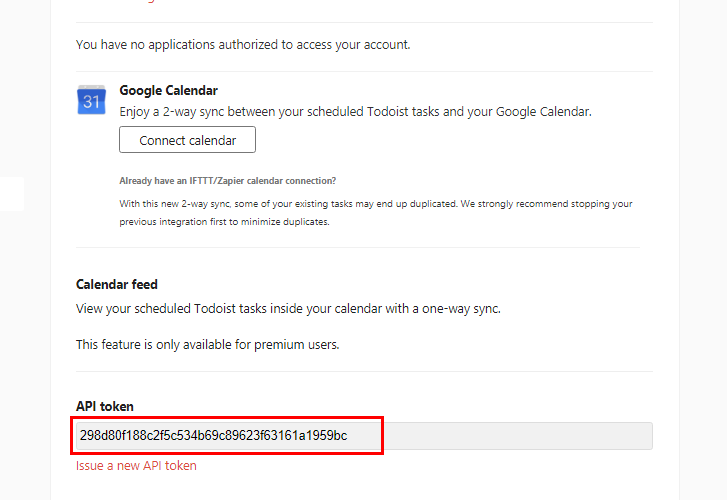Viewport: 727px width, 500px height.
Task: Click the number 31 on calendar icon
Action: tap(91, 102)
